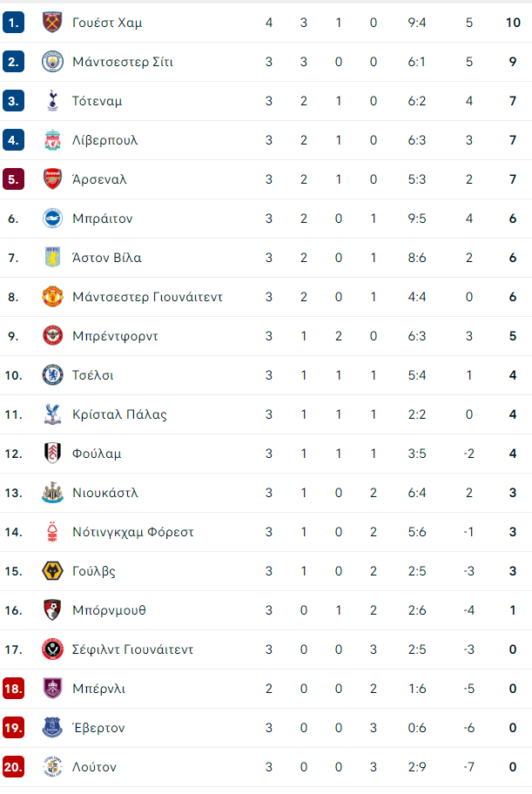This screenshot has height=794, width=532.
Task: Select the Tottenham cockerel logo
Action: (x=52, y=101)
